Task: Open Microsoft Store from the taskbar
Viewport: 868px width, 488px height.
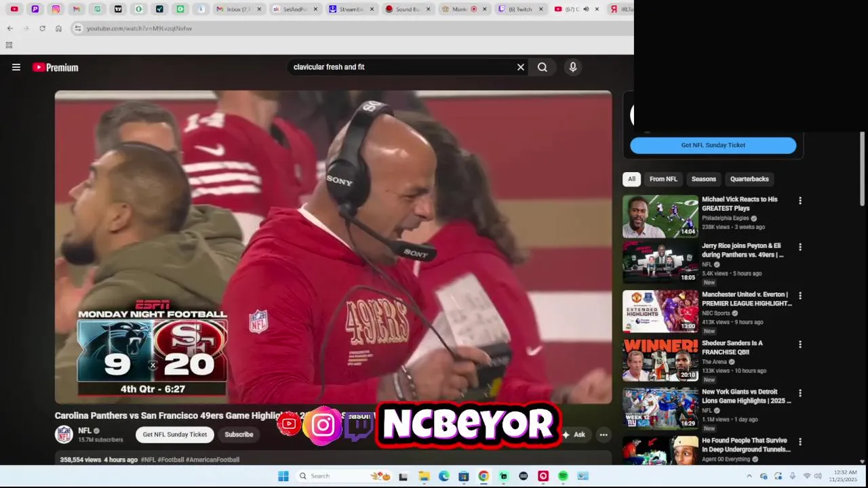Action: 463,476
